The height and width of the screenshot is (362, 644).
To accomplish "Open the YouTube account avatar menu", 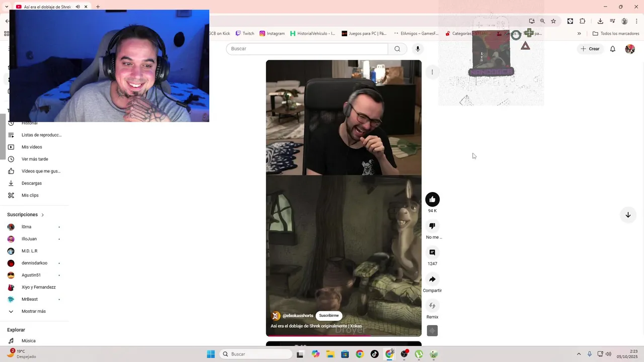I will coord(630,49).
